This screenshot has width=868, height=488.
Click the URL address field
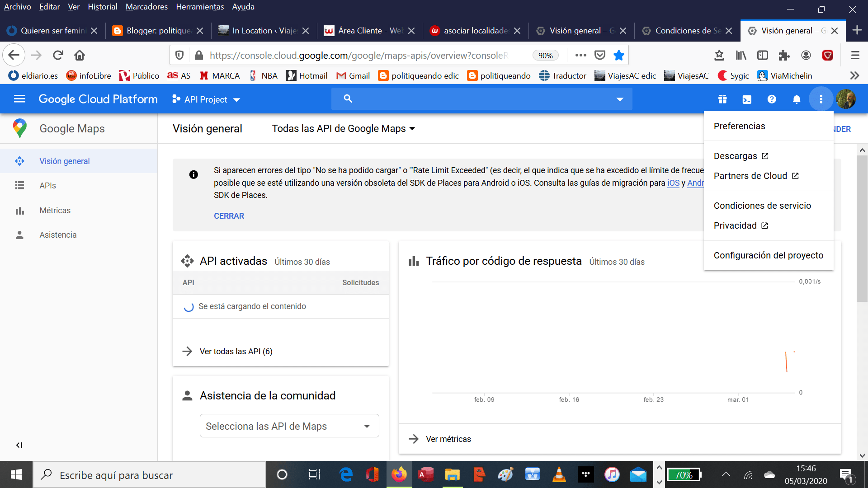pos(359,55)
